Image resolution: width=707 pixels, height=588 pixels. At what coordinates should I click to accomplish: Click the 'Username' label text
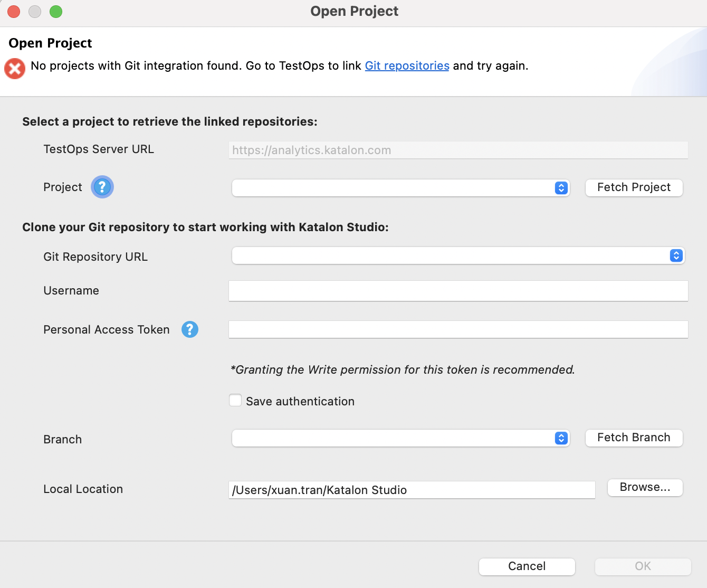71,291
